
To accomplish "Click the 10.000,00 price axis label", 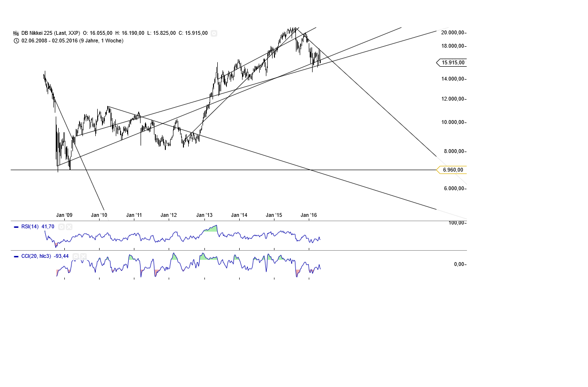I will tap(453, 122).
